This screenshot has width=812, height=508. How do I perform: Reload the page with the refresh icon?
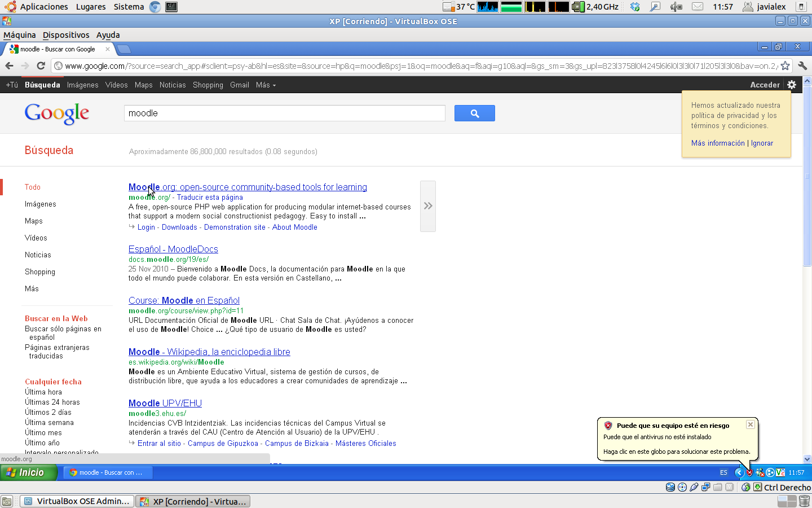[41, 66]
